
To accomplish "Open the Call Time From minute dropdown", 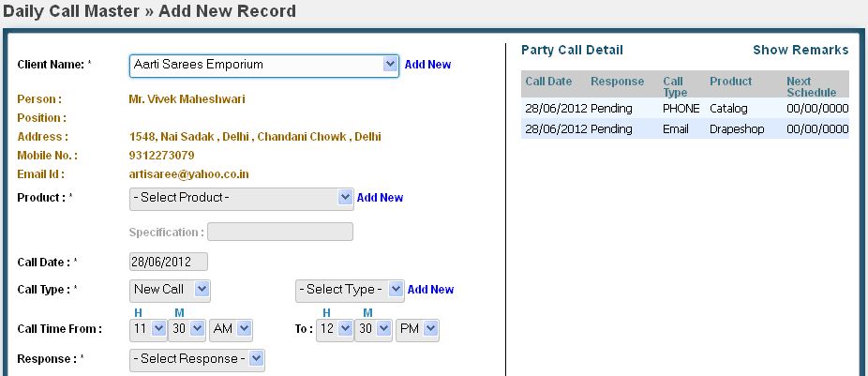I will pyautogui.click(x=188, y=329).
